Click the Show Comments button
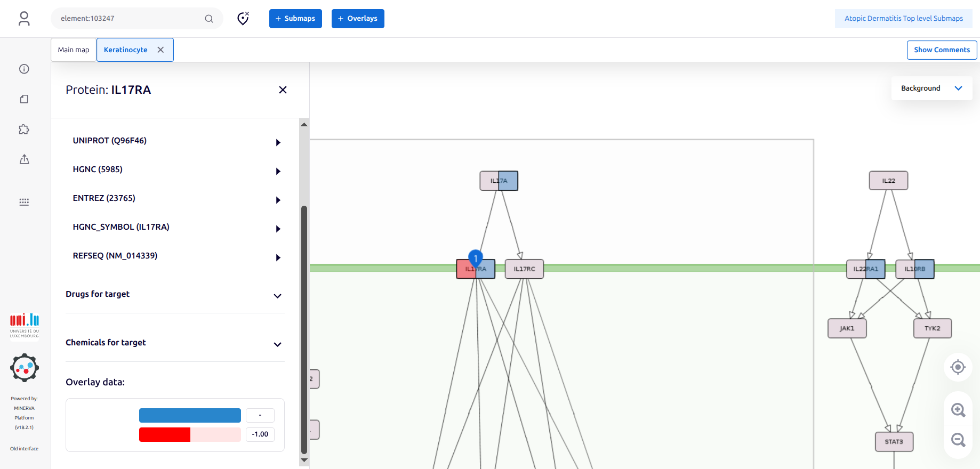 [x=942, y=50]
